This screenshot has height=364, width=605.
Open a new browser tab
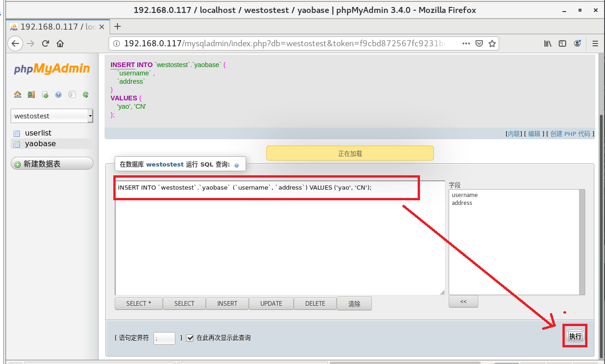(x=117, y=26)
